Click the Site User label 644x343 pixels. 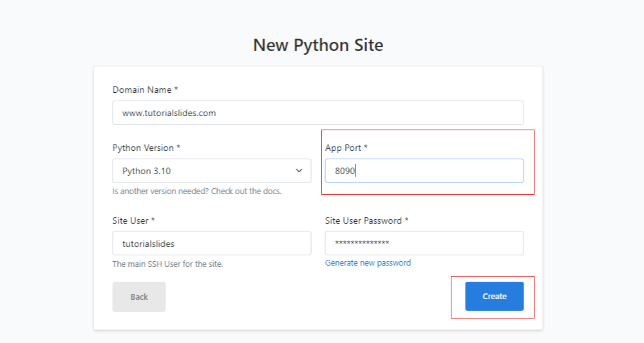[x=133, y=220]
